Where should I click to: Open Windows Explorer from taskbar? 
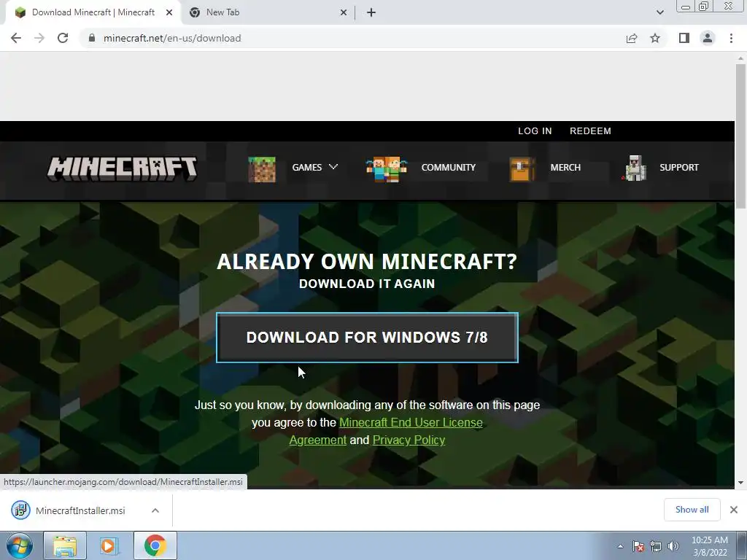(x=65, y=545)
